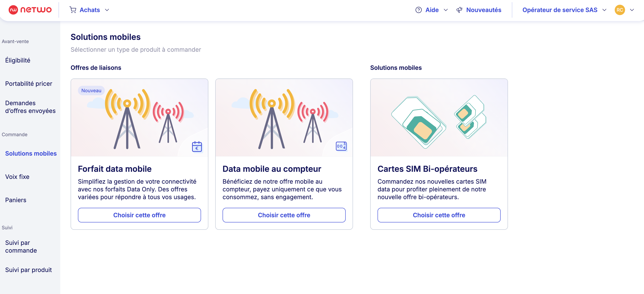The width and height of the screenshot is (644, 294).
Task: Click the shopping cart icon
Action: [73, 10]
